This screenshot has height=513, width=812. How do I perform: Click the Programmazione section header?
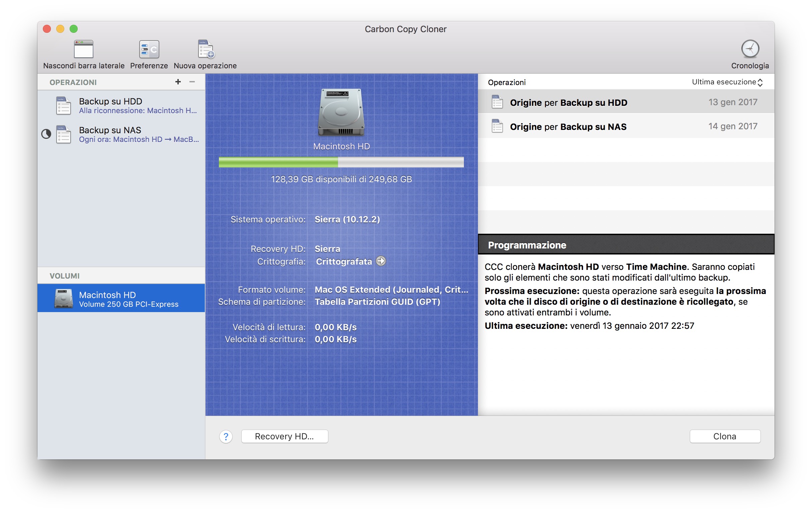click(626, 244)
